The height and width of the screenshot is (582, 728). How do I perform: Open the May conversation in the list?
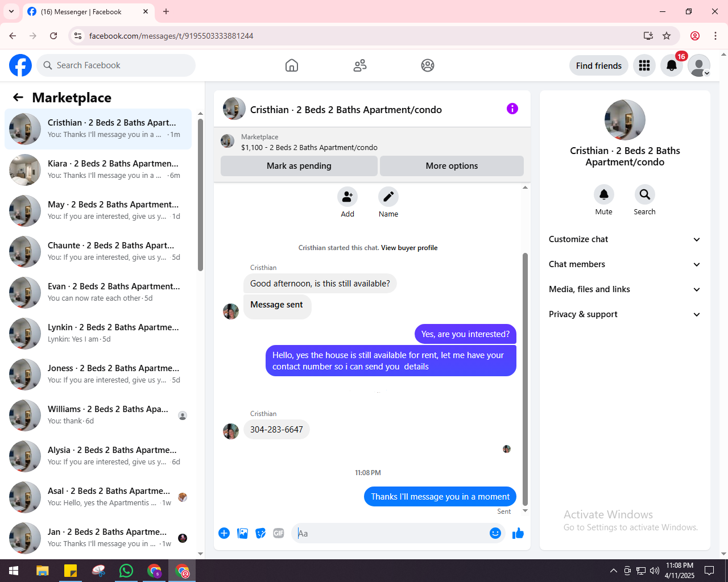[x=98, y=211]
